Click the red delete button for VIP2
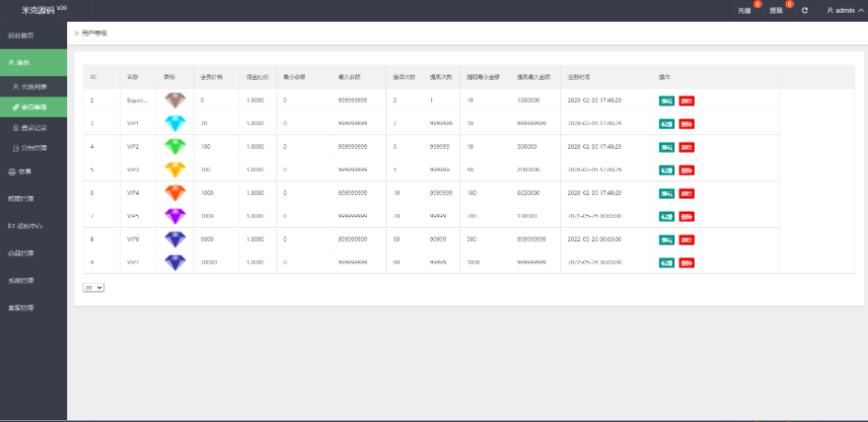868x422 pixels. click(687, 147)
